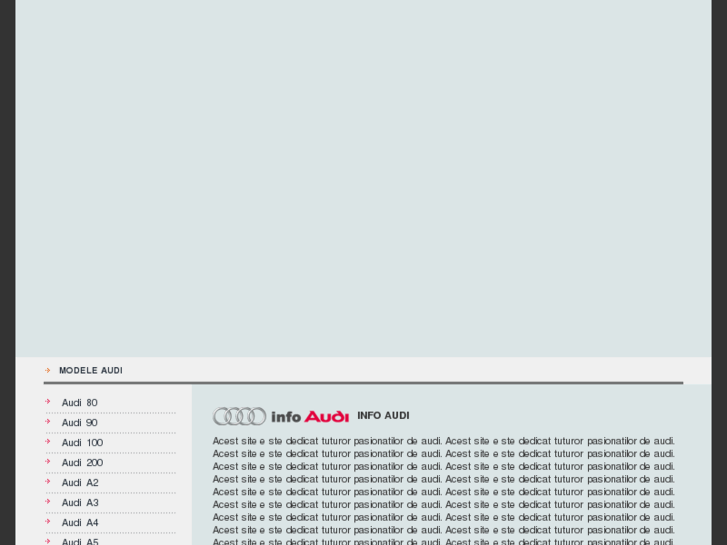Select Audi 100 from the model list
Screen dimensions: 727x545
[x=83, y=442]
